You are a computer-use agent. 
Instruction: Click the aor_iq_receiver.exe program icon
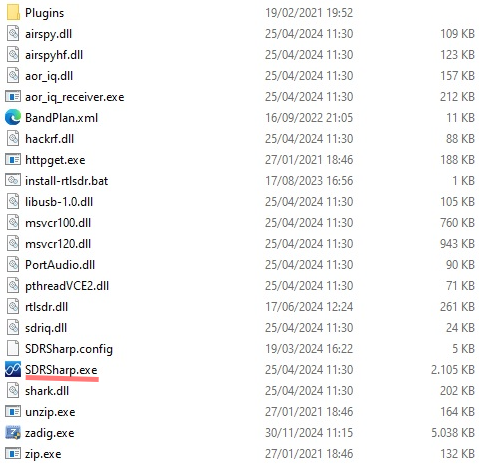coord(13,97)
